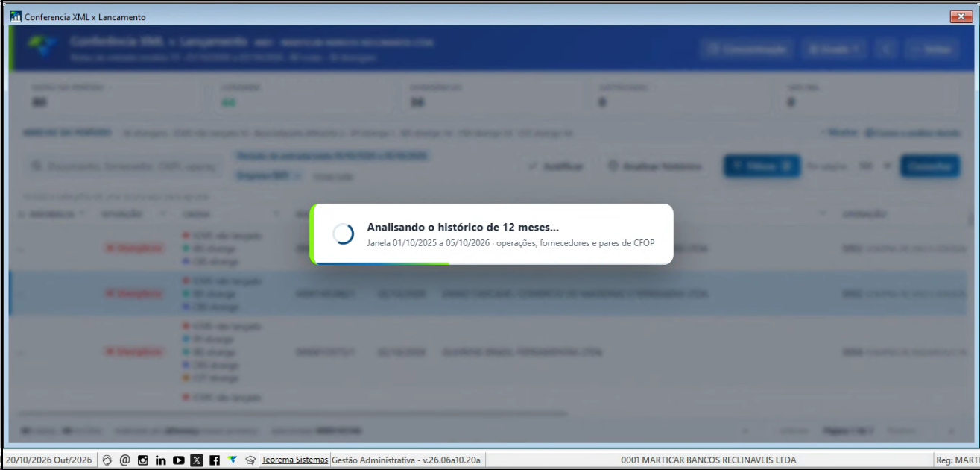Open the YouTube icon in status bar
This screenshot has width=980, height=470.
point(179,460)
